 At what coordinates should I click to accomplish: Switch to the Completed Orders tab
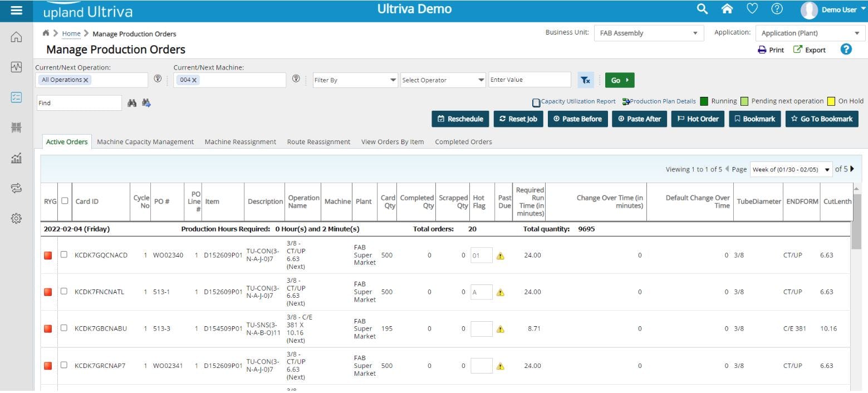tap(463, 141)
